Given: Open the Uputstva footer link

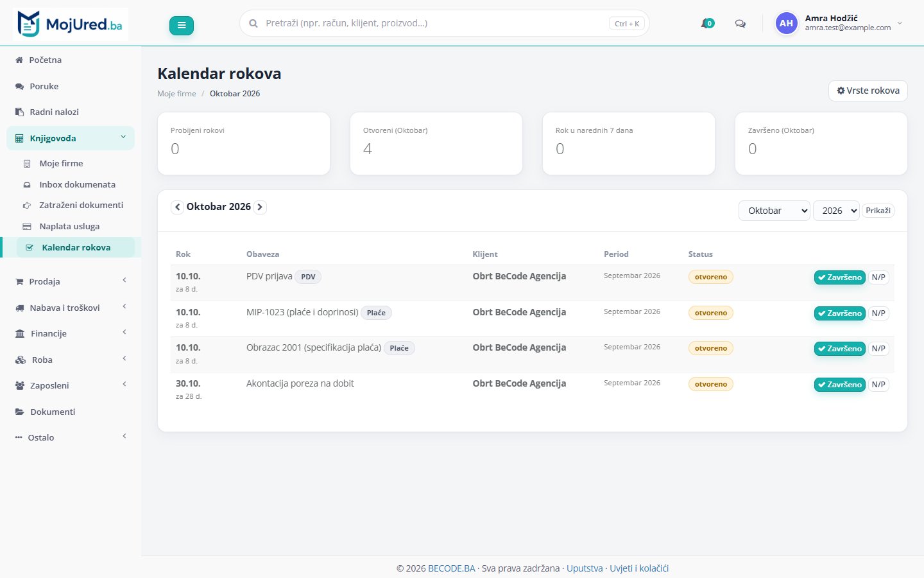Looking at the screenshot, I should coord(585,568).
